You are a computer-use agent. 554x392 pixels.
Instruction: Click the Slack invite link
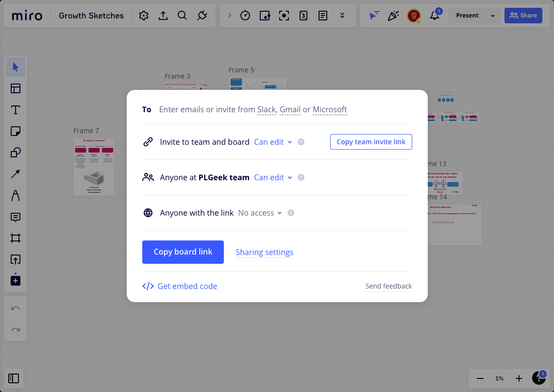point(267,110)
